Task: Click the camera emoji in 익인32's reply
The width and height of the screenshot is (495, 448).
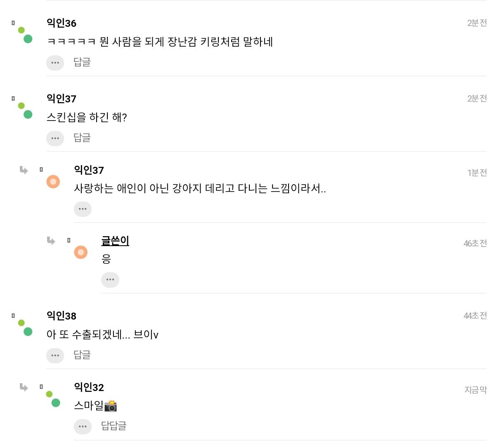Action: pyautogui.click(x=111, y=406)
